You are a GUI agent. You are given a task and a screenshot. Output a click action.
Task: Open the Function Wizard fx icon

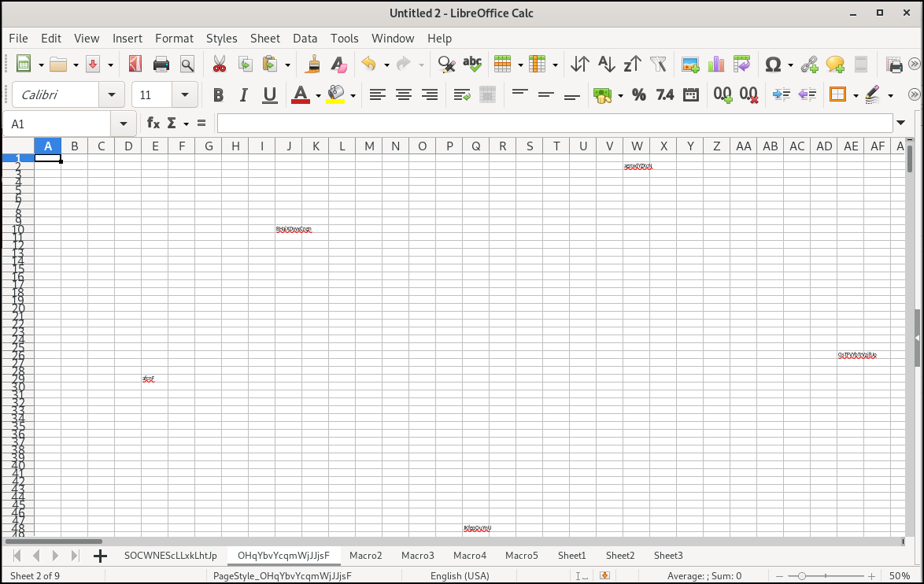(x=153, y=124)
